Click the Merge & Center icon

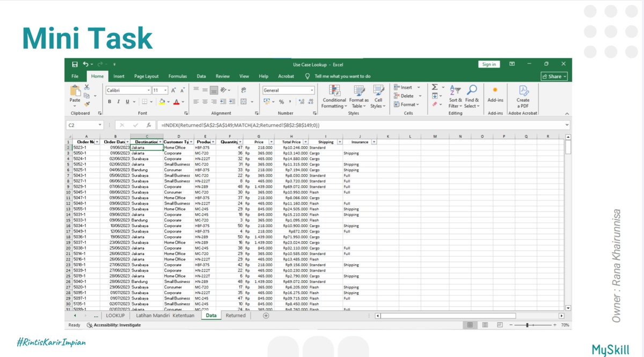(x=244, y=101)
